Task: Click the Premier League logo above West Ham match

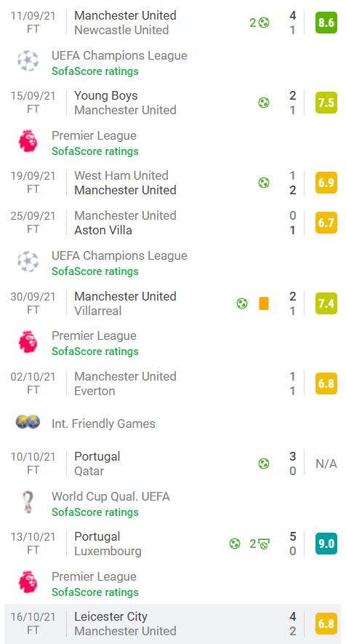Action: click(28, 141)
